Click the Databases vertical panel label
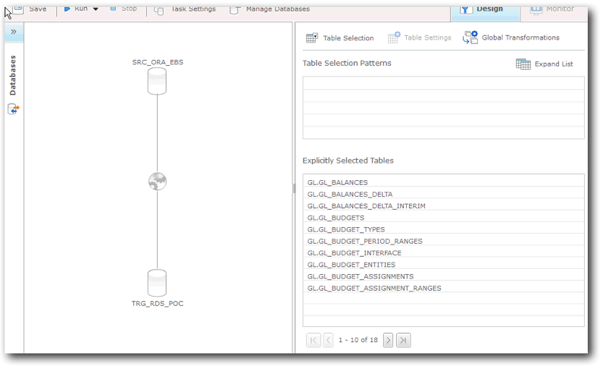Image resolution: width=600 pixels, height=374 pixels. (13, 75)
